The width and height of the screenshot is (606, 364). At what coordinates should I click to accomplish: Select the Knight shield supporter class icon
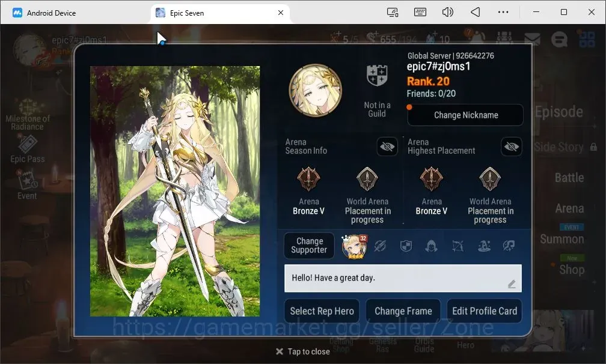[406, 246]
